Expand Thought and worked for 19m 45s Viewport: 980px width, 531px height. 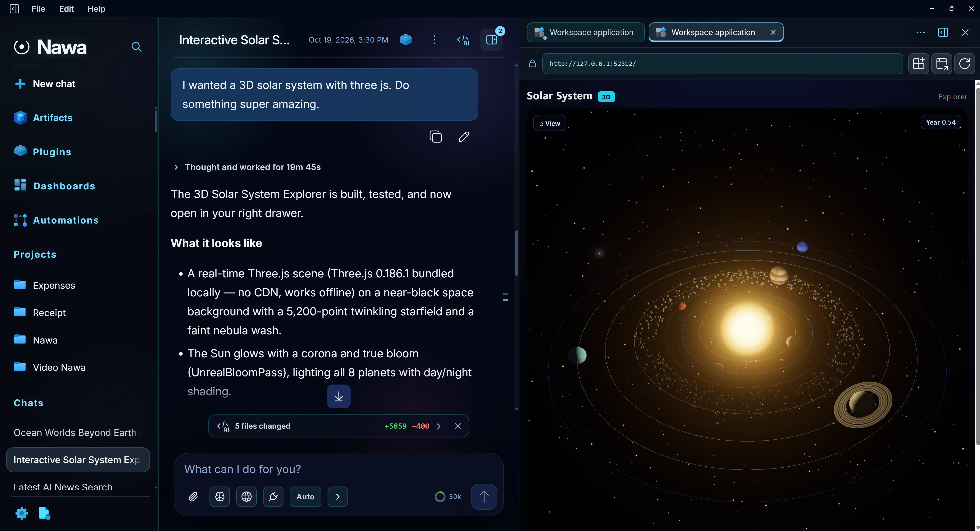[247, 167]
